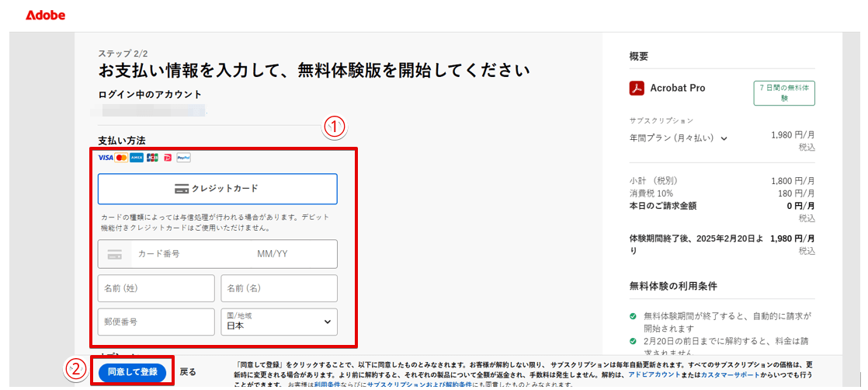Click the 7日間の無料体験 badge

[x=784, y=93]
